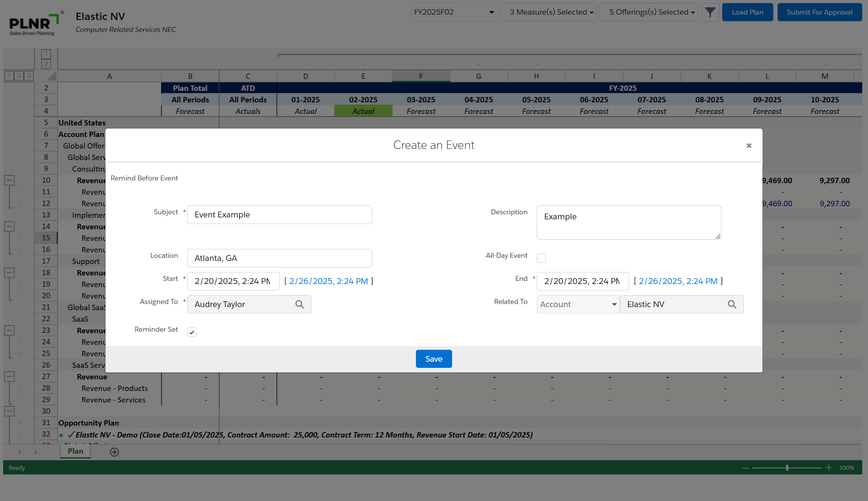Screen dimensions: 868x501
Task: Adjust the zoom slider handle
Action: click(787, 468)
